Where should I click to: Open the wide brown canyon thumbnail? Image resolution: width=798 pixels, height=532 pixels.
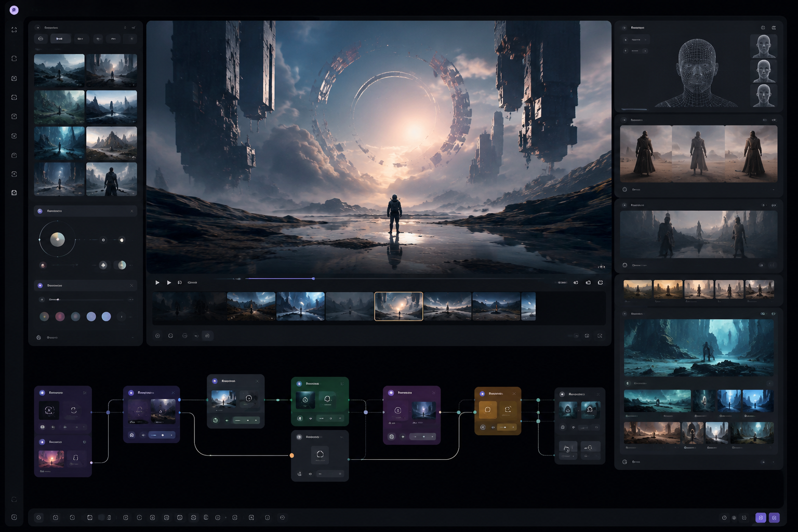[x=651, y=433]
